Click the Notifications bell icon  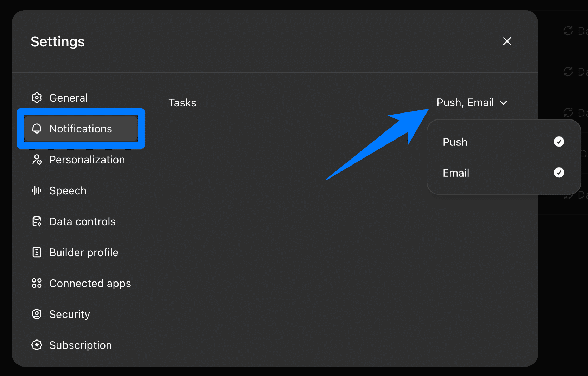tap(37, 129)
